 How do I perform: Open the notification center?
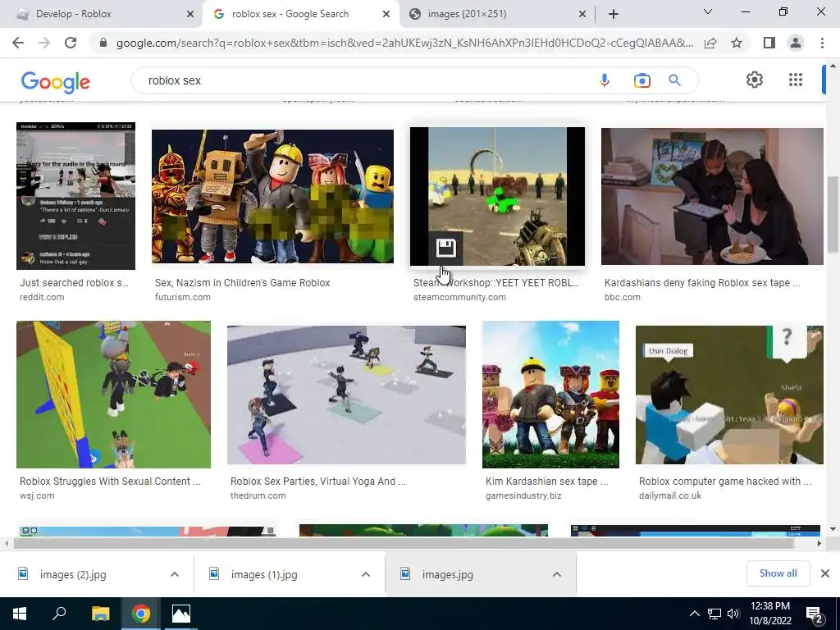click(815, 614)
